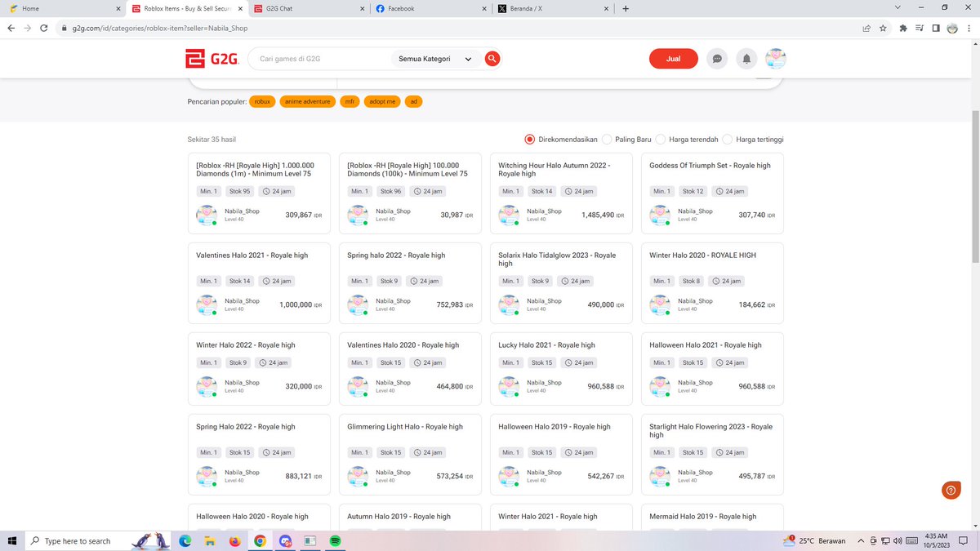Close the Facebook tab
The image size is (980, 551).
[x=483, y=9]
